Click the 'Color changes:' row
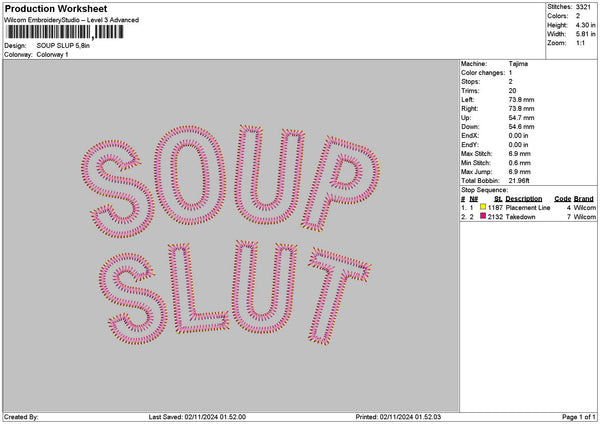Screen dimensions: 600x424 point(486,73)
